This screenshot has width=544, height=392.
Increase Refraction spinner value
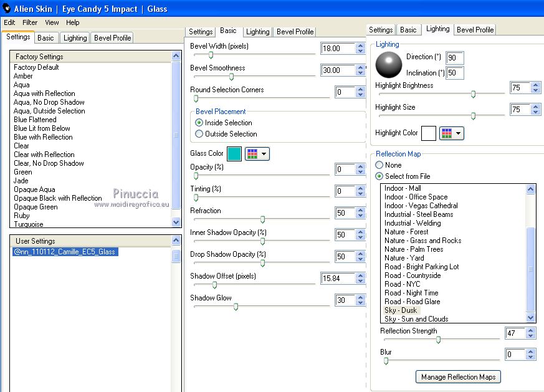click(x=361, y=210)
